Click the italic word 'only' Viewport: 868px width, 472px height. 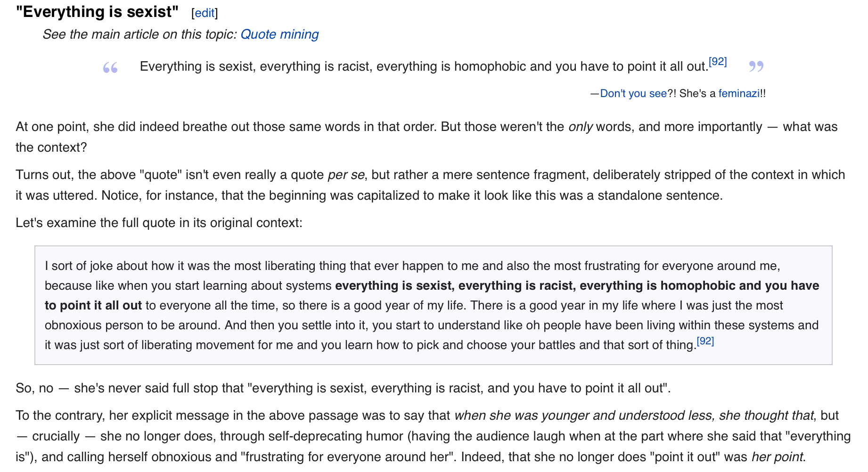tap(580, 127)
